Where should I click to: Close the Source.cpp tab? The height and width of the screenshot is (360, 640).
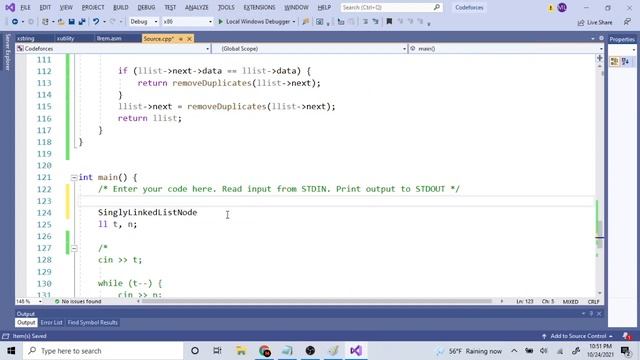coord(189,39)
